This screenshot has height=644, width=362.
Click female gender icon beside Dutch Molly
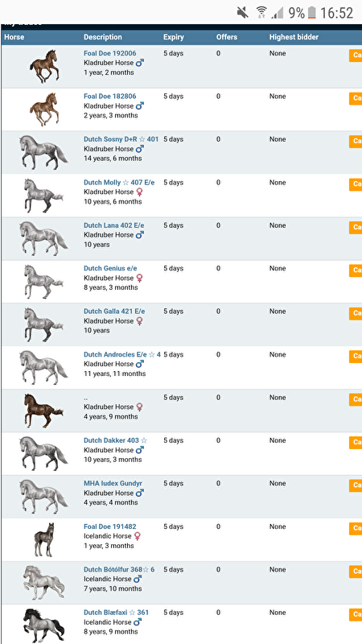pos(139,192)
